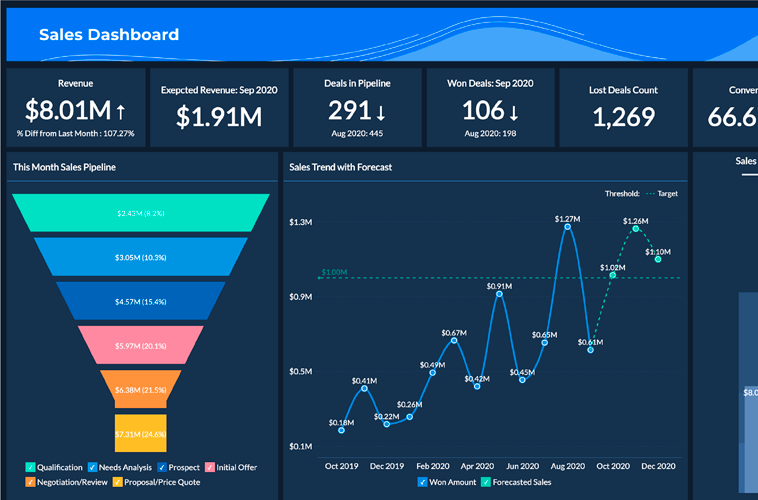Click the teal $2.43M funnel segment
758x500 pixels.
click(x=140, y=213)
